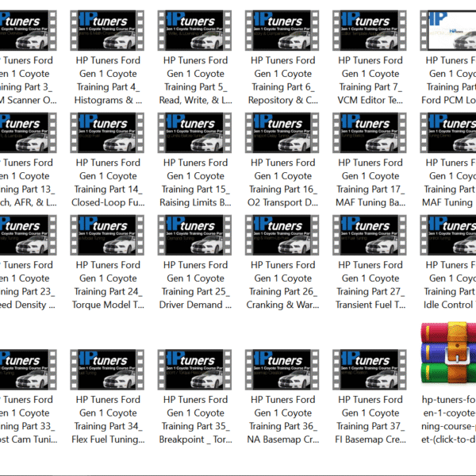
Task: Click the file name 'Training Part 27_ Transient Fuel T...'
Action: tap(370, 298)
